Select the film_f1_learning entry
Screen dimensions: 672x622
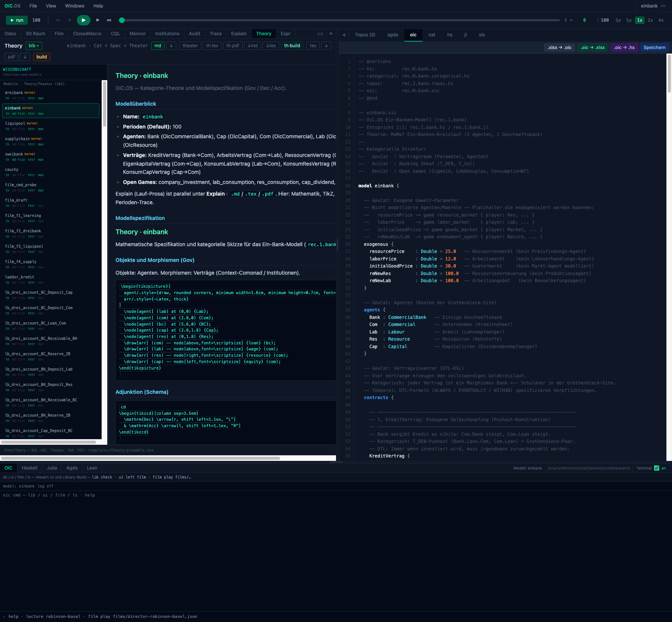coord(51,218)
